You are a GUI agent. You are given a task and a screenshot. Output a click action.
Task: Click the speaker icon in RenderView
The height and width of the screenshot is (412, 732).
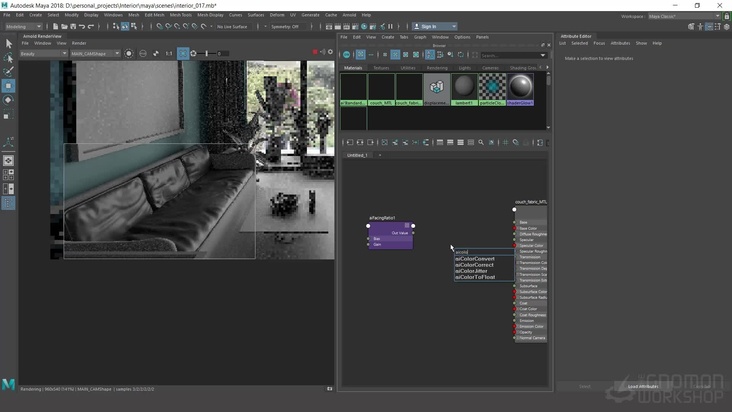323,52
